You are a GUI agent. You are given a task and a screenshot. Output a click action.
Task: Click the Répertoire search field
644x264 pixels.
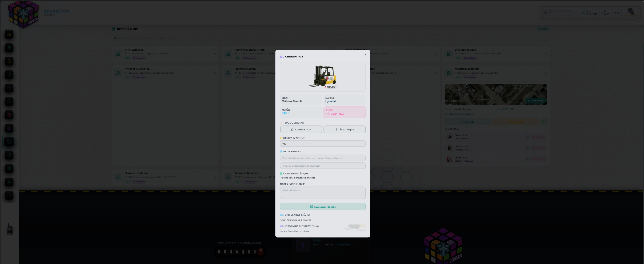pos(331,38)
